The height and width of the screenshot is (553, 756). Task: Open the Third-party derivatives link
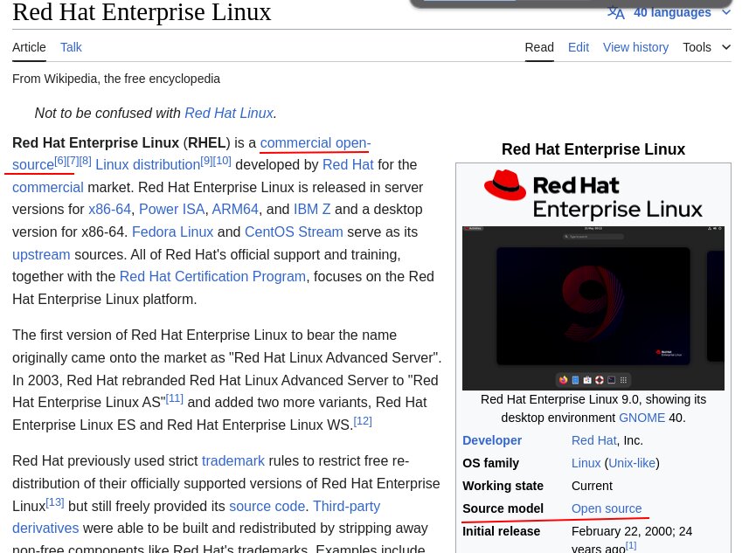[x=347, y=506]
